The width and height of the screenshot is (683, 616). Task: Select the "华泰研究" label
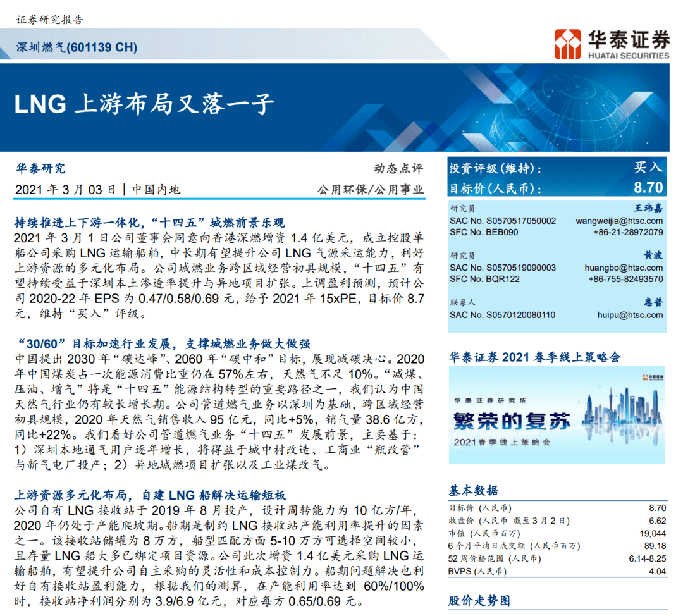tap(40, 168)
